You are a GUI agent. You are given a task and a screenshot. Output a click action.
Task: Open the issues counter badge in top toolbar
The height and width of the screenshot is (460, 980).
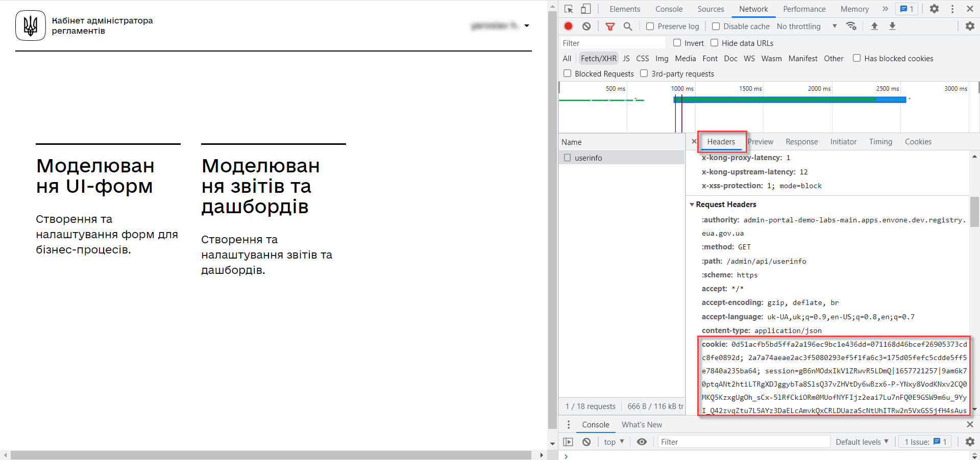(x=907, y=9)
